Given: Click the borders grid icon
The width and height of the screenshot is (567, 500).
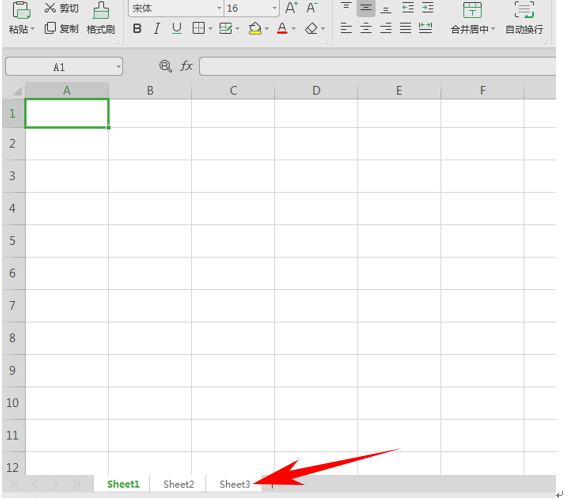Looking at the screenshot, I should pyautogui.click(x=199, y=28).
